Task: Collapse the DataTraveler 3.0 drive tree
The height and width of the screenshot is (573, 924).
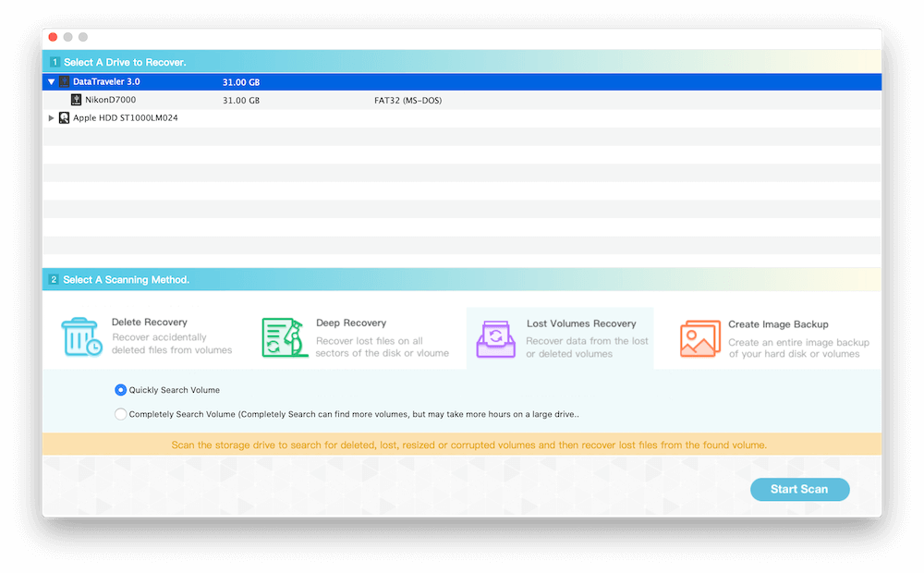Action: (51, 82)
